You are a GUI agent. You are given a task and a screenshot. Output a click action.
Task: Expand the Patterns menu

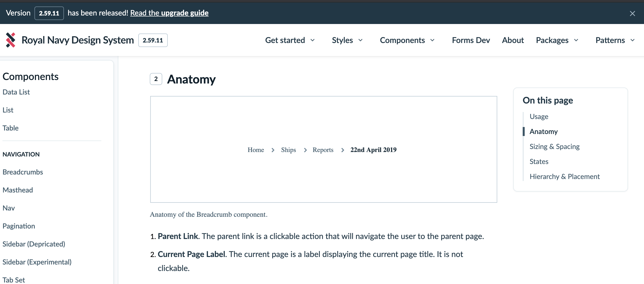click(615, 40)
